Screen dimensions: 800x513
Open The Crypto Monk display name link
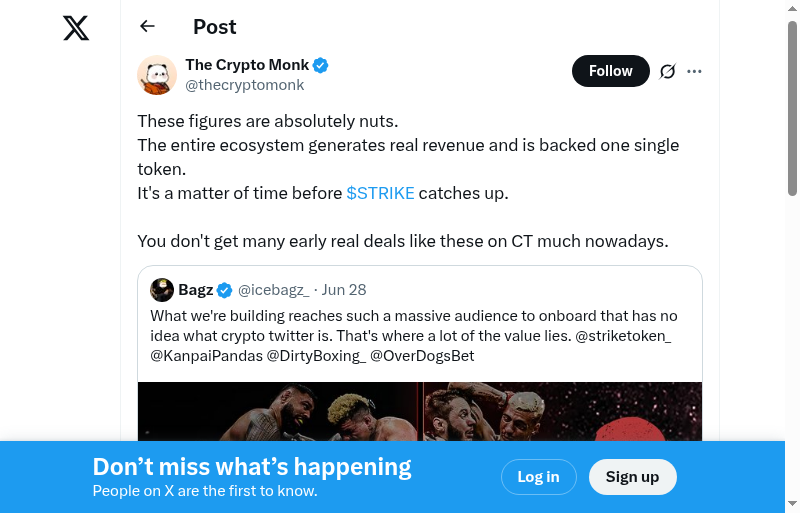pyautogui.click(x=247, y=65)
